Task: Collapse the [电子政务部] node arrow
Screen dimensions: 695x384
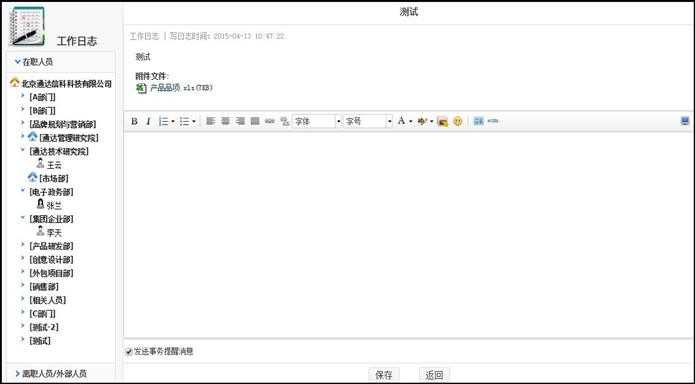Action: pos(23,191)
